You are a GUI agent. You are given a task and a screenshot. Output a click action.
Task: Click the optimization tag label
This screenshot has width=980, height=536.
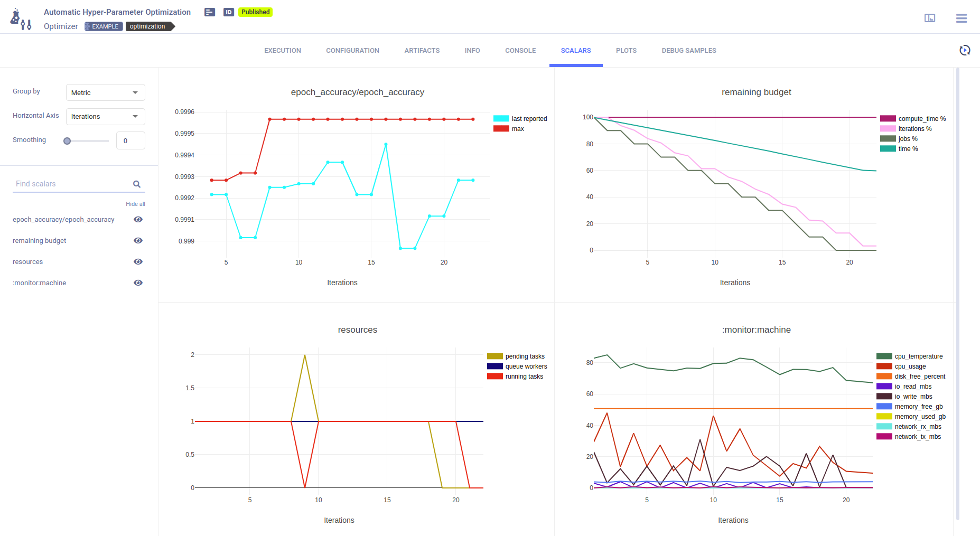tap(148, 26)
